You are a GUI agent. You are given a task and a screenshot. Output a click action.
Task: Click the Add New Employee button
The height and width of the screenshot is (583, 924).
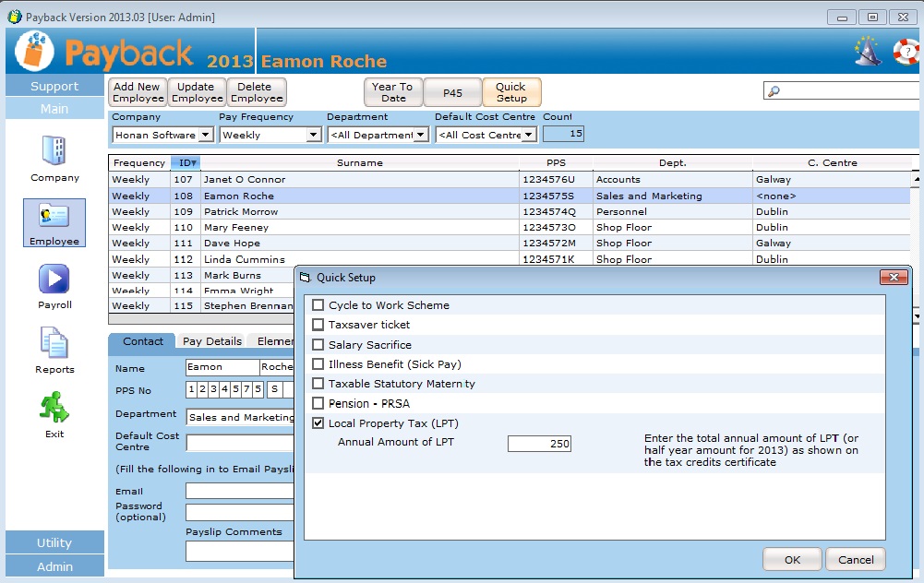(137, 92)
